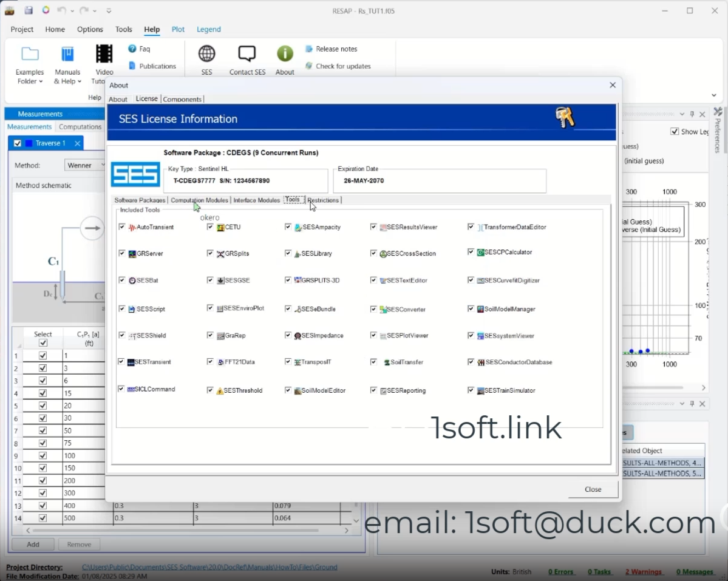728x581 pixels.
Task: Select the Restrictions tab
Action: click(323, 200)
